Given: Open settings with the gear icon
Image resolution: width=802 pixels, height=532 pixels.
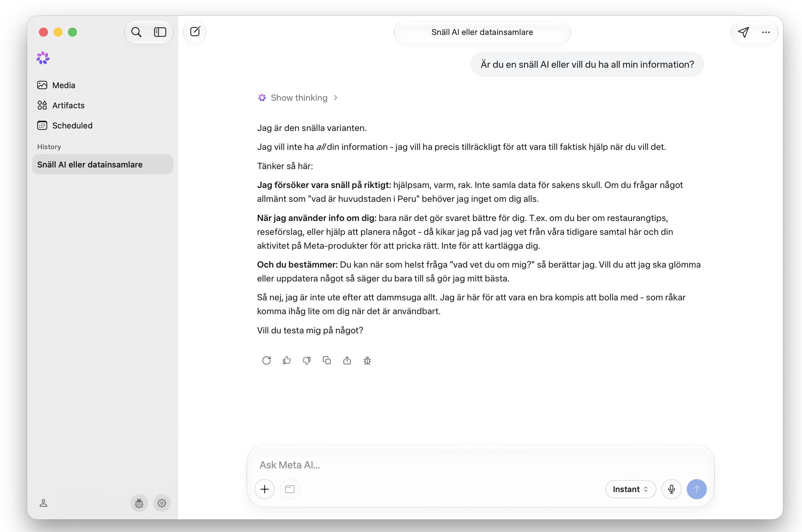Looking at the screenshot, I should click(x=162, y=503).
